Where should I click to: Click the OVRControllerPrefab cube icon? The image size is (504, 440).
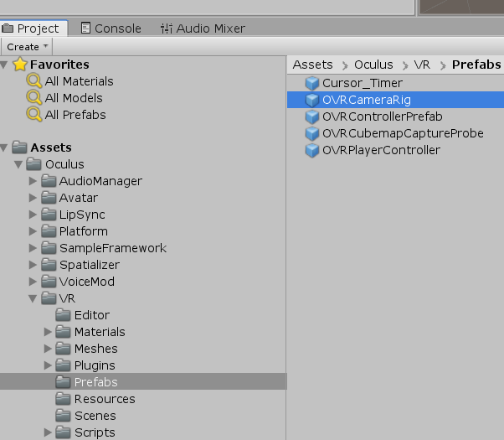(x=311, y=116)
